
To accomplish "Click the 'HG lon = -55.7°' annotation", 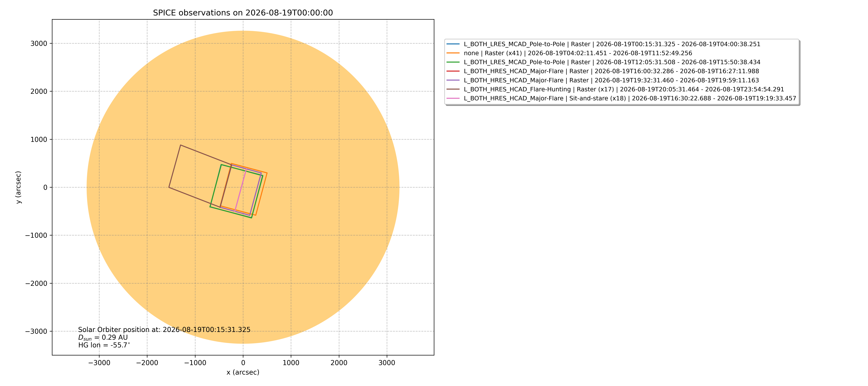I will 104,345.
